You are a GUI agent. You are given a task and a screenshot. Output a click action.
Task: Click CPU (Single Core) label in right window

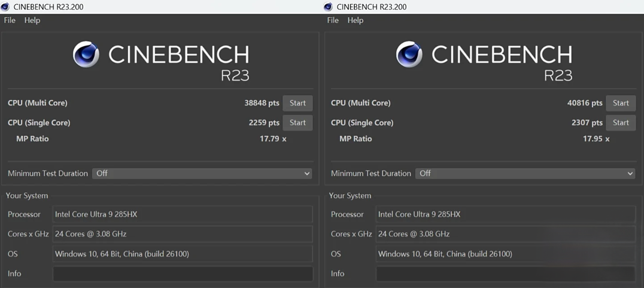(x=362, y=123)
